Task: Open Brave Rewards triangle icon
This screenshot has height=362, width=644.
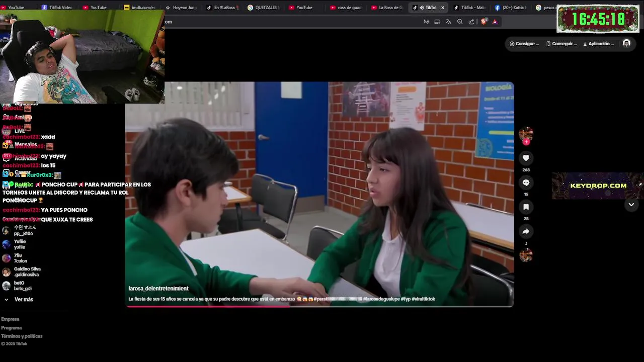Action: [495, 22]
